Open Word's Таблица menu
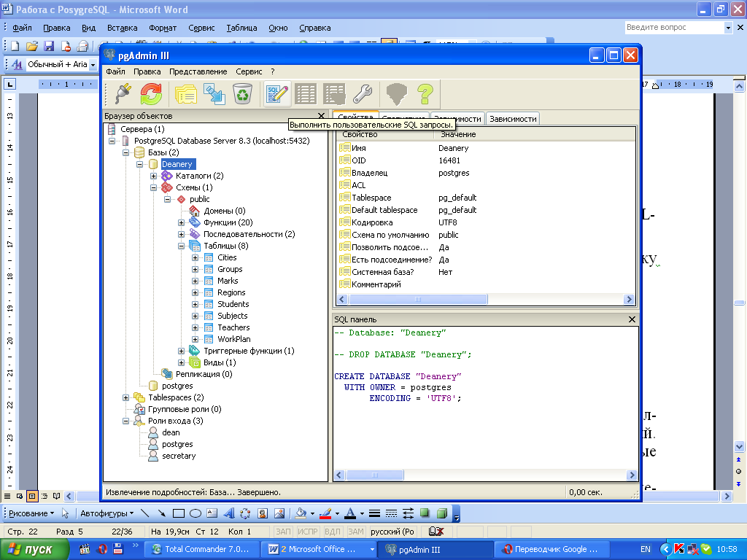The width and height of the screenshot is (747, 560). (241, 28)
